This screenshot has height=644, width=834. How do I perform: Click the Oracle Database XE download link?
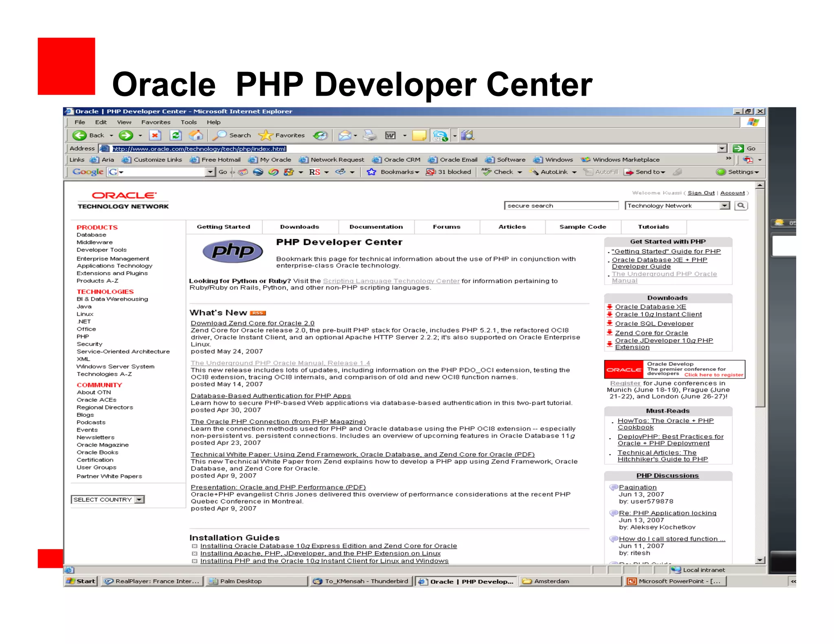(x=650, y=307)
